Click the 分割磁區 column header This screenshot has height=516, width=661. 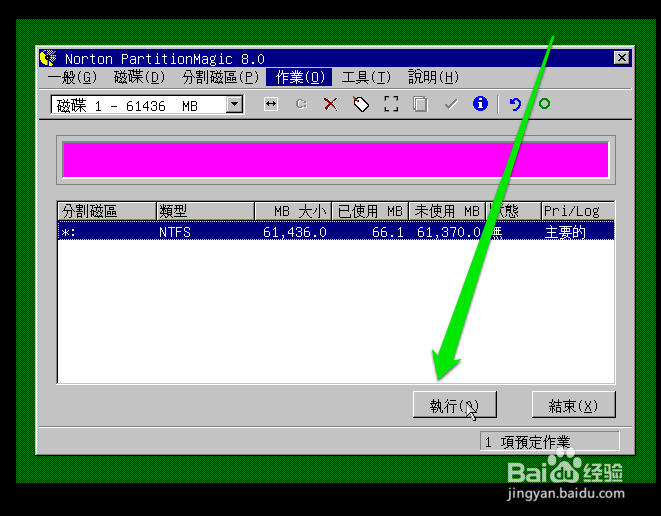coord(106,211)
